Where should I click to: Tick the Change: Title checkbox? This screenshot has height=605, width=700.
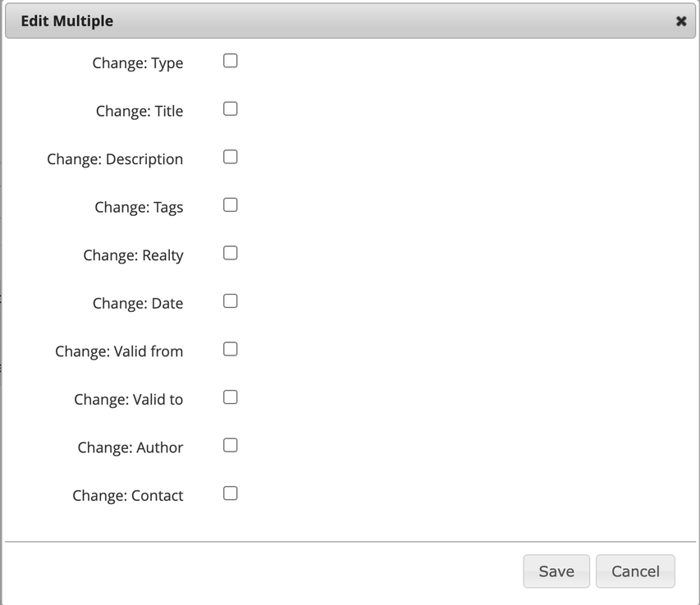[x=231, y=108]
